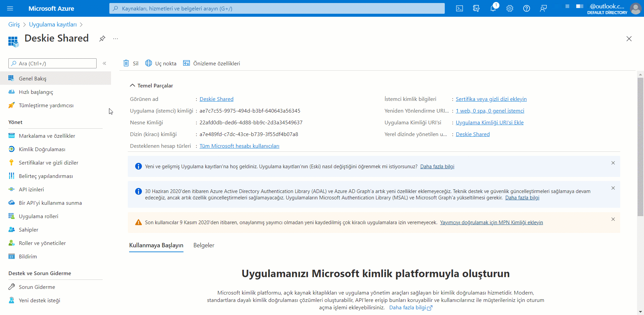
Task: Close the Deskie Shared blade
Action: [x=629, y=39]
